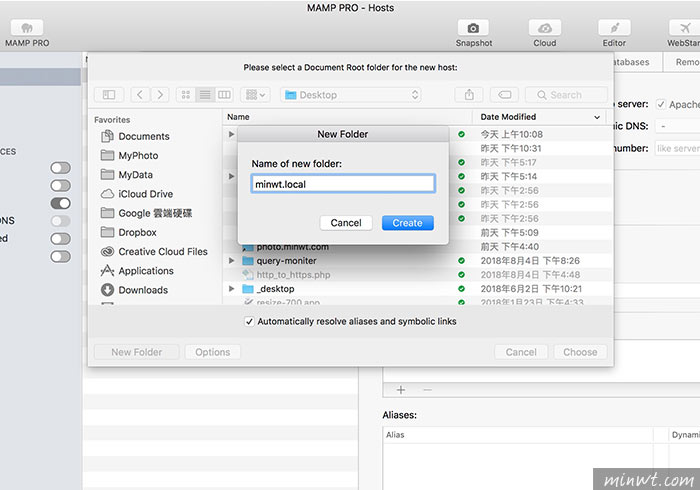700x490 pixels.
Task: Click the new folder name field
Action: 343,184
